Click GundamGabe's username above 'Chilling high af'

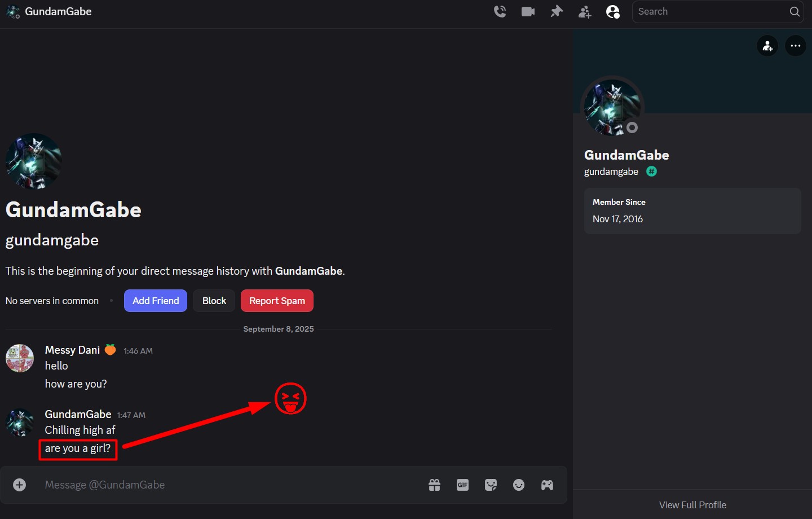[x=78, y=415]
